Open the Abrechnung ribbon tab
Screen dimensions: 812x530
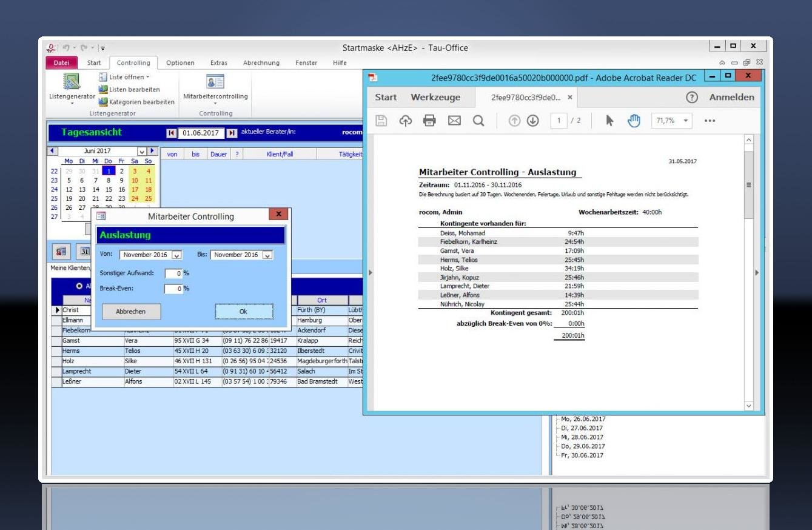coord(261,62)
